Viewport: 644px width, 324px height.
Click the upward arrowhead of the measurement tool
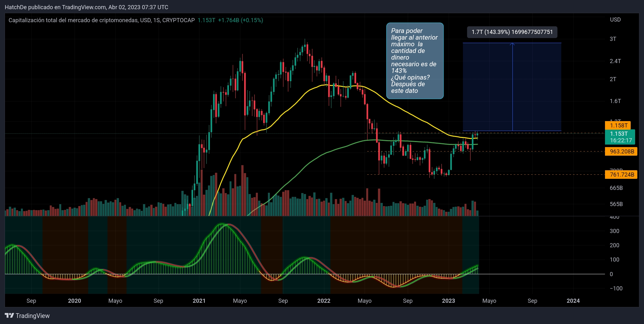point(512,44)
